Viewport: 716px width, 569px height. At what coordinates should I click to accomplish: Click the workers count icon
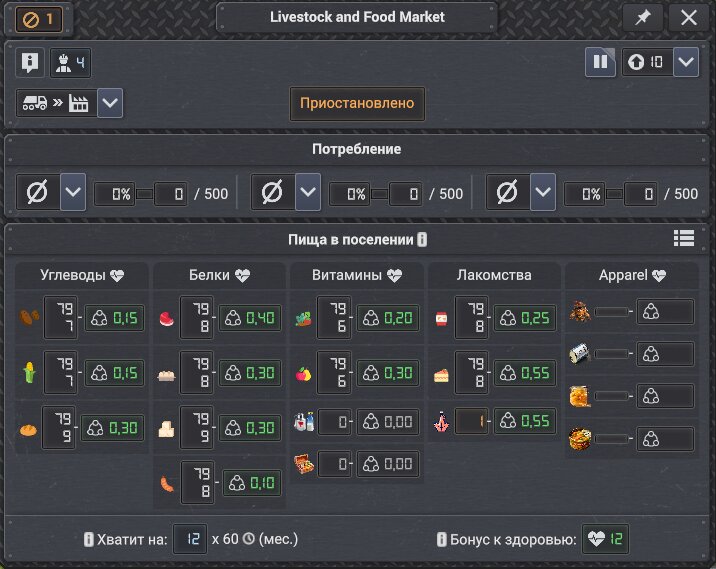click(70, 63)
